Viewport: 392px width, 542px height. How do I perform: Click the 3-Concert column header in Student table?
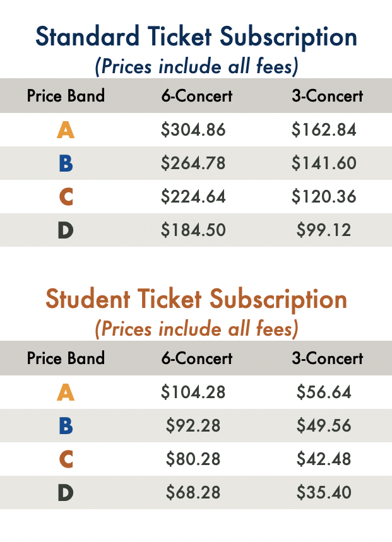(x=328, y=358)
